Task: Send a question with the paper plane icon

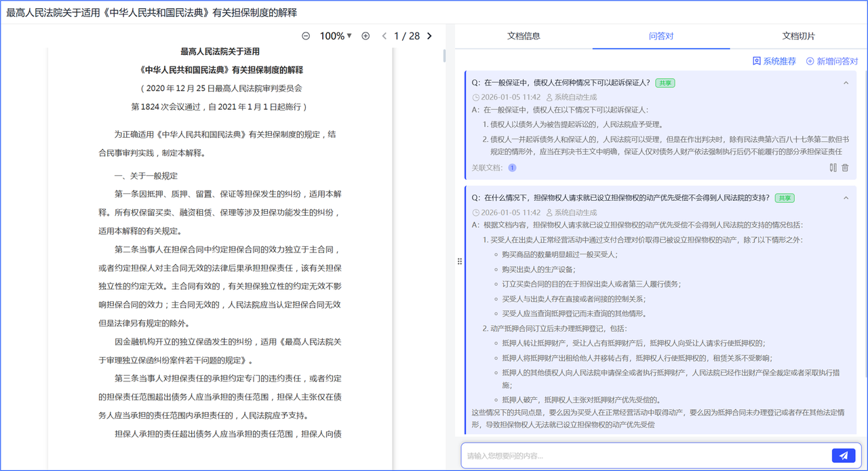Action: [843, 455]
